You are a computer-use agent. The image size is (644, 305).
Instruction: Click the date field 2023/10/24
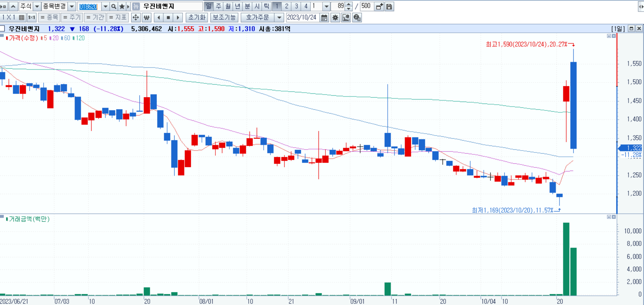pos(302,17)
